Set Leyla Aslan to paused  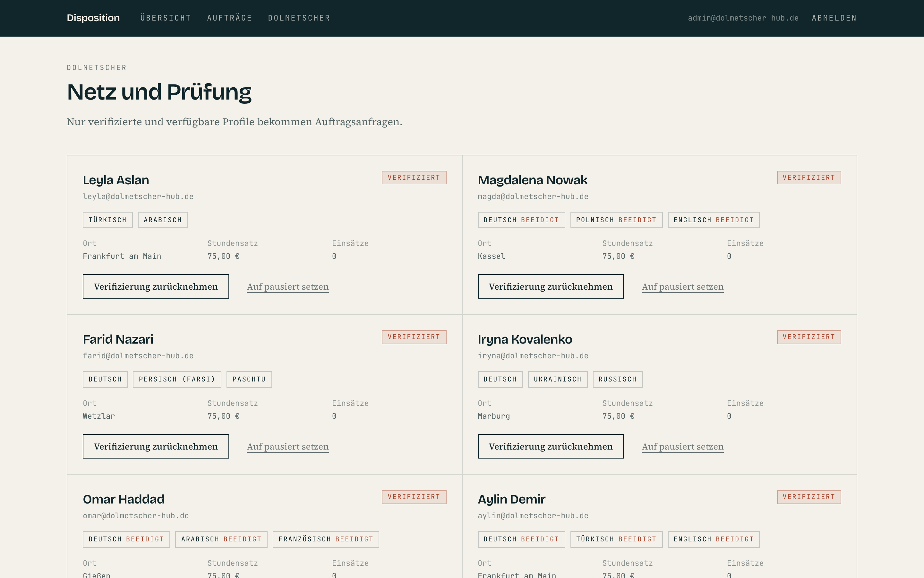point(288,287)
